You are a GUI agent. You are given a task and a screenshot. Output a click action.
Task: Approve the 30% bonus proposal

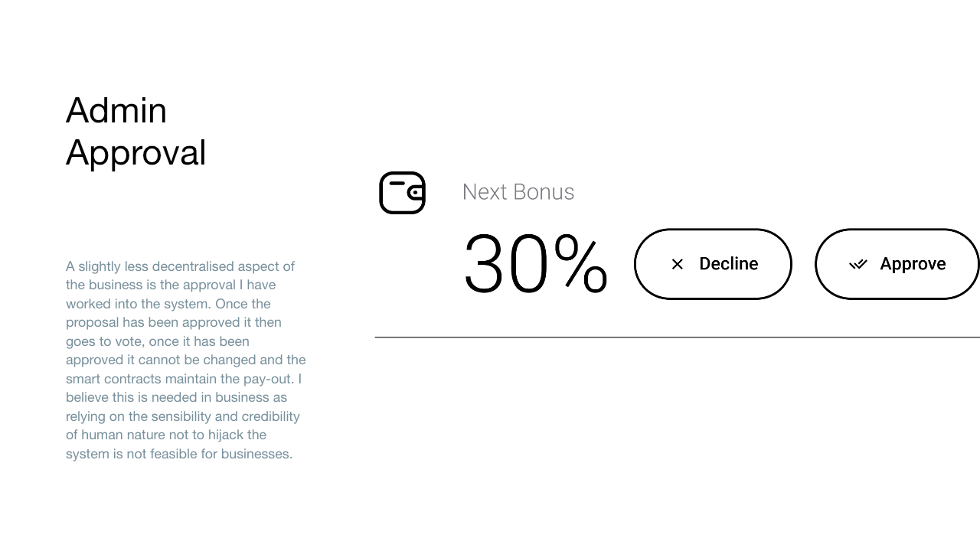pyautogui.click(x=897, y=264)
